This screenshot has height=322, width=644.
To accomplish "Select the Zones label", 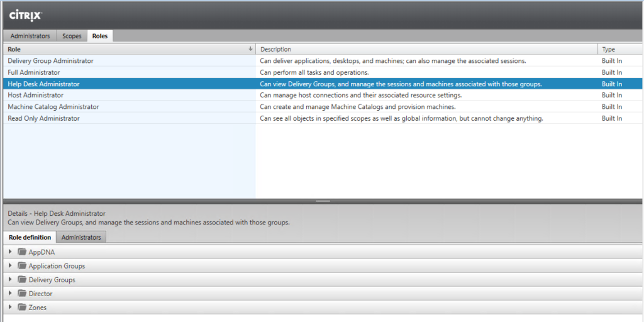I will point(37,308).
